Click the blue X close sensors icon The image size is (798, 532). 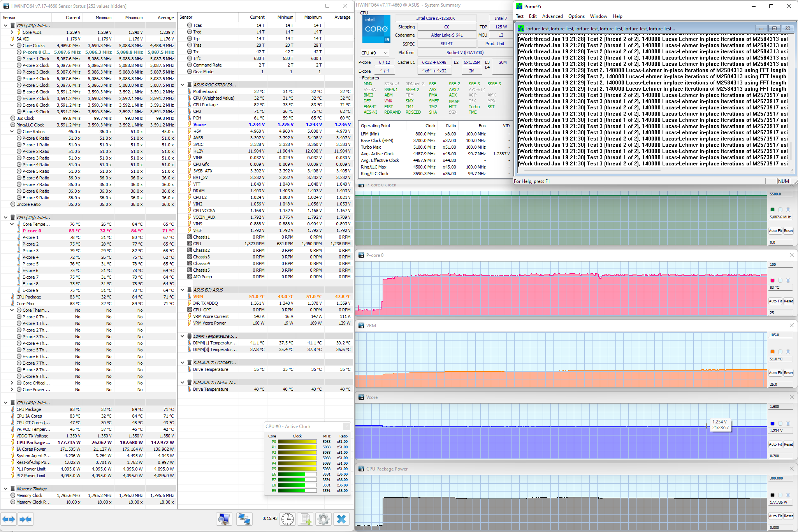coord(341,519)
